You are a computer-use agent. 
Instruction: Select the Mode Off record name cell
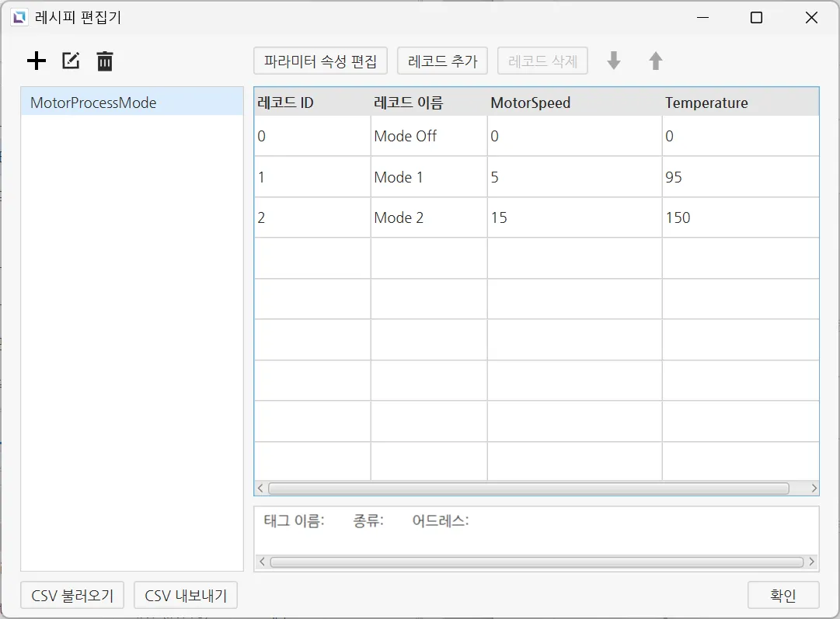(429, 137)
